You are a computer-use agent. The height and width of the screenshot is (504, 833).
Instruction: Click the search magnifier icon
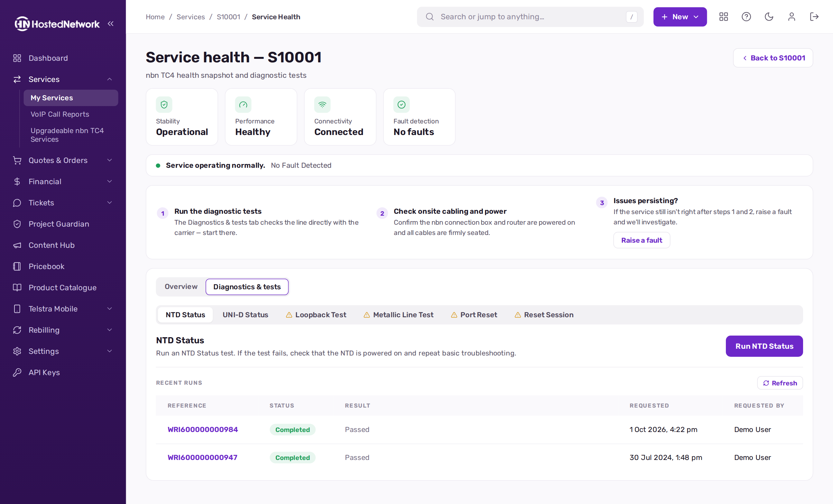point(429,17)
